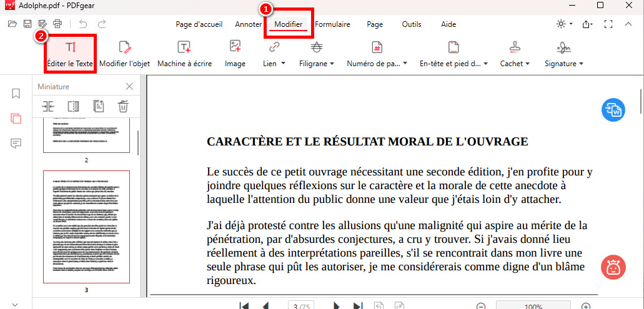Image resolution: width=644 pixels, height=309 pixels.
Task: Open the Outils tab
Action: click(x=411, y=24)
